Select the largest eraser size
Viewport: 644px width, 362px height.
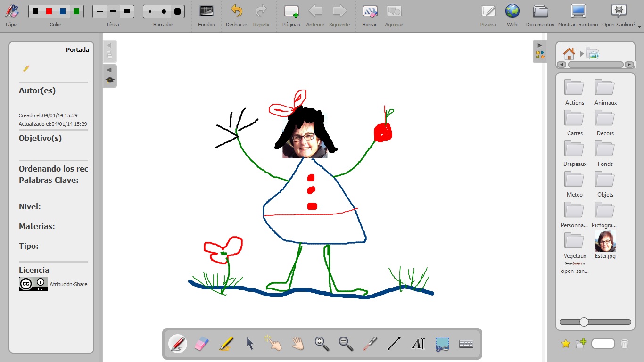[177, 11]
